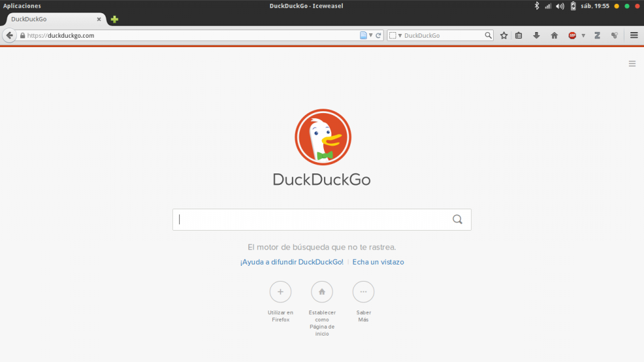Bookmark this page with the star icon
The image size is (644, 362).
pyautogui.click(x=504, y=36)
